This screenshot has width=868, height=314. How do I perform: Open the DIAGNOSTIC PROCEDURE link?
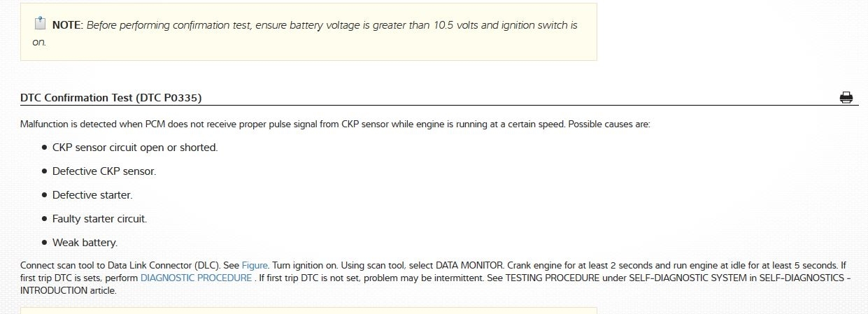point(196,278)
